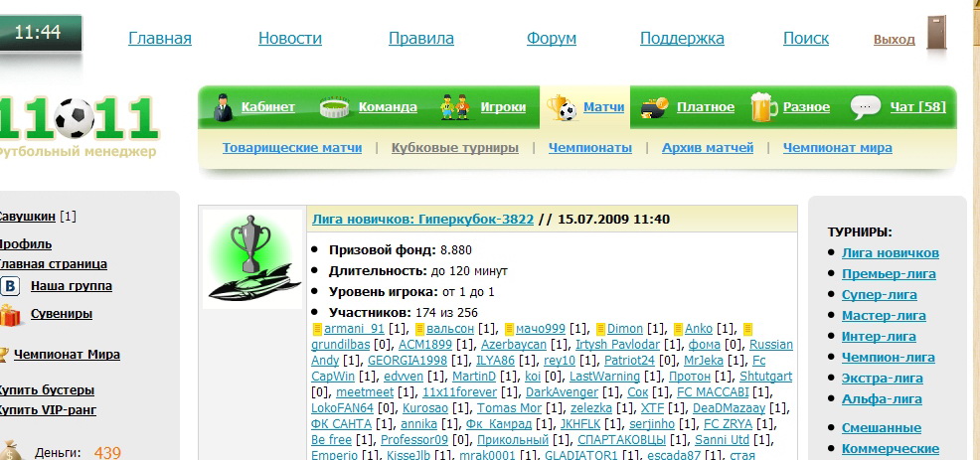
Task: Click the speech bubble chat icon
Action: pyautogui.click(x=866, y=107)
